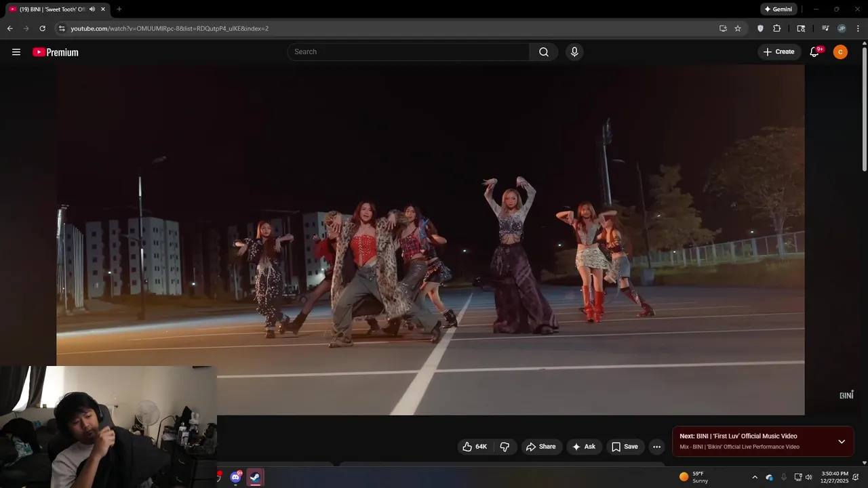Image resolution: width=868 pixels, height=488 pixels.
Task: Click the Share button
Action: (540, 447)
